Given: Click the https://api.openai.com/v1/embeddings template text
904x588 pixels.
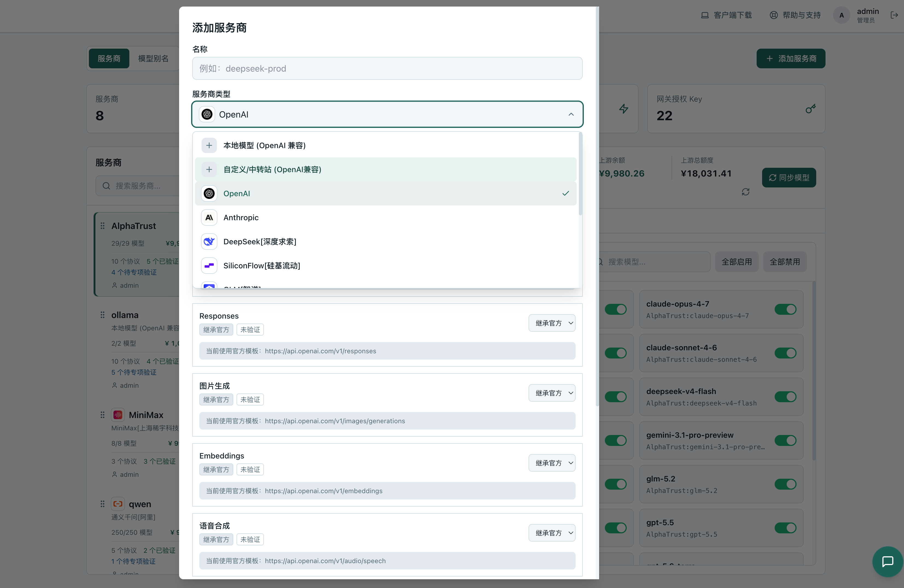Looking at the screenshot, I should [x=323, y=491].
